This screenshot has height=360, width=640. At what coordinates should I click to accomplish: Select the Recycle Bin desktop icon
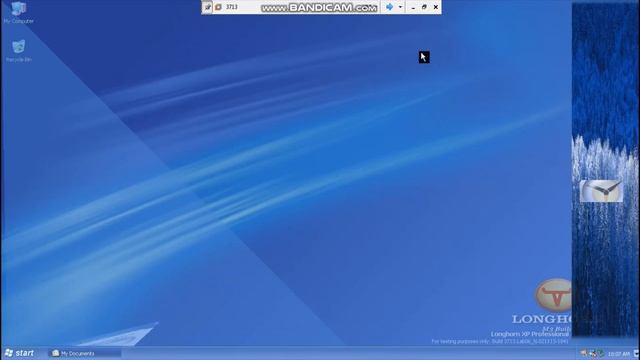[18, 51]
